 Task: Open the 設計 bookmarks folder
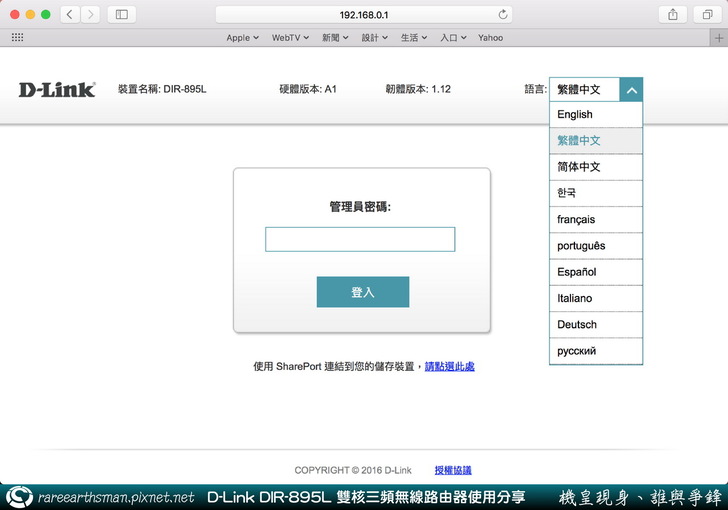[374, 38]
